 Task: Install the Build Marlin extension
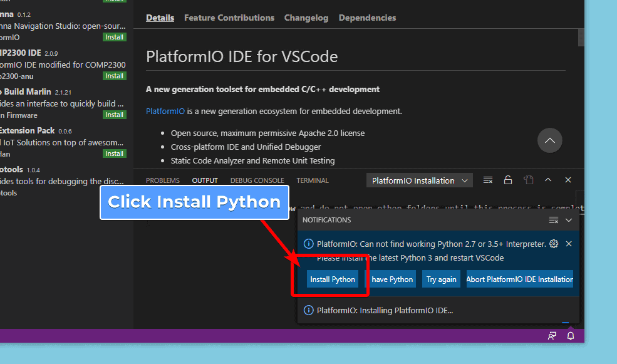[x=114, y=115]
